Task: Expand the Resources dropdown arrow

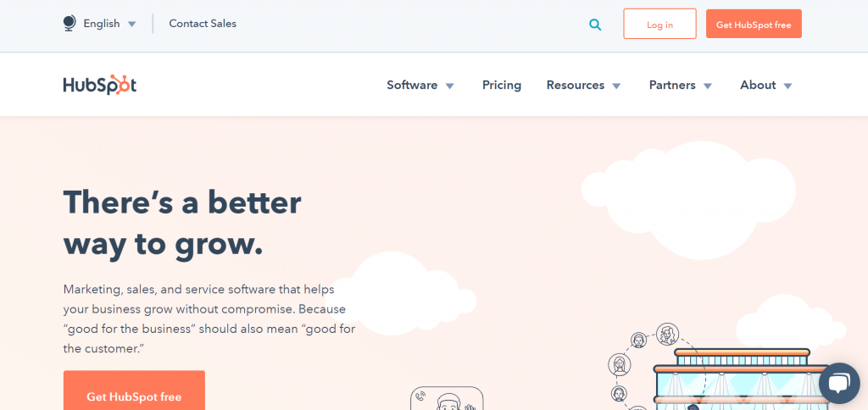Action: point(617,86)
